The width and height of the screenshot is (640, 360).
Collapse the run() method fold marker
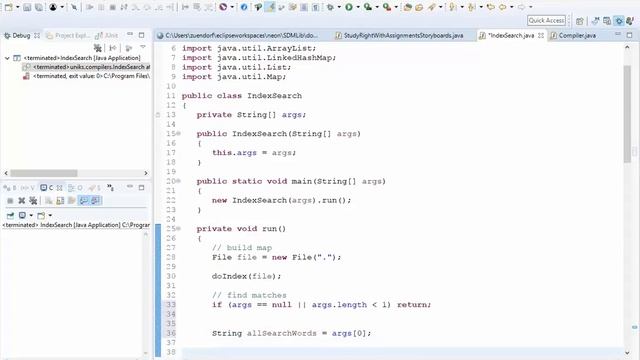click(x=179, y=229)
